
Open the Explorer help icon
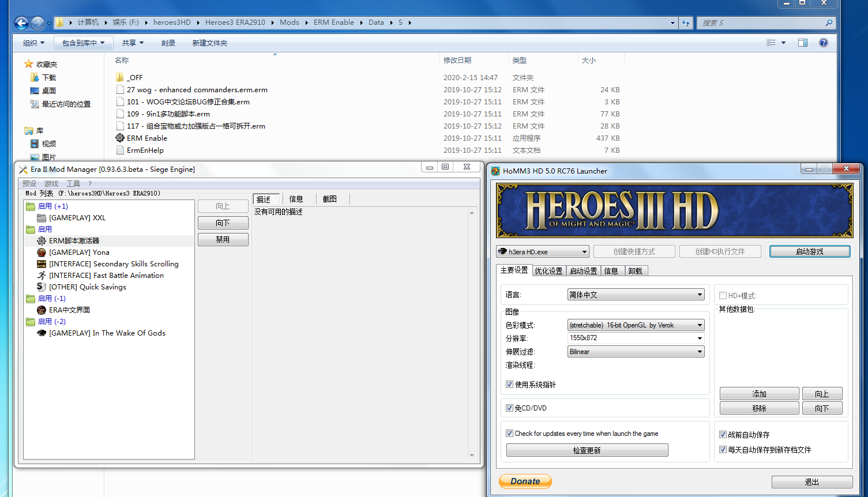pos(824,43)
